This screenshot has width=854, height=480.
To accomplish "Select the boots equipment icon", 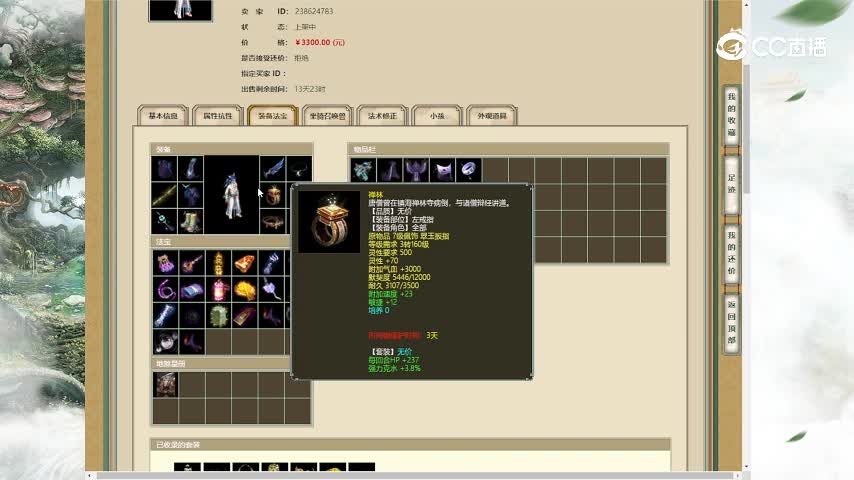I will (x=190, y=221).
